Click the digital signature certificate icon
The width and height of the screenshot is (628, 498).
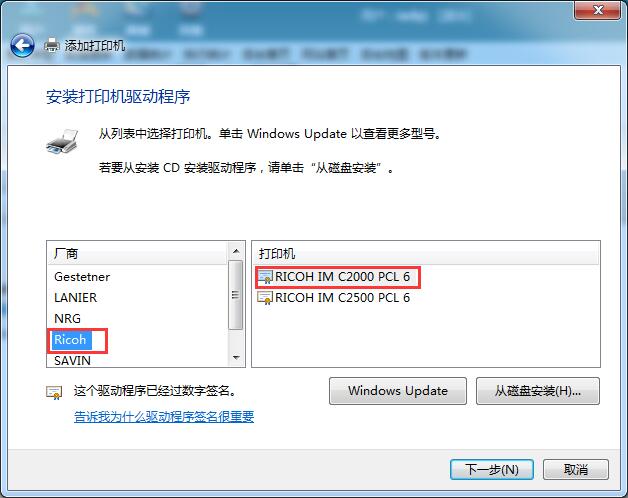[54, 392]
